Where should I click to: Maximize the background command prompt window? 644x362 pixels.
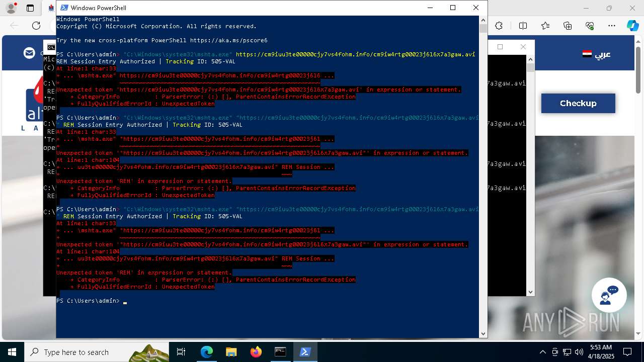[x=500, y=47]
